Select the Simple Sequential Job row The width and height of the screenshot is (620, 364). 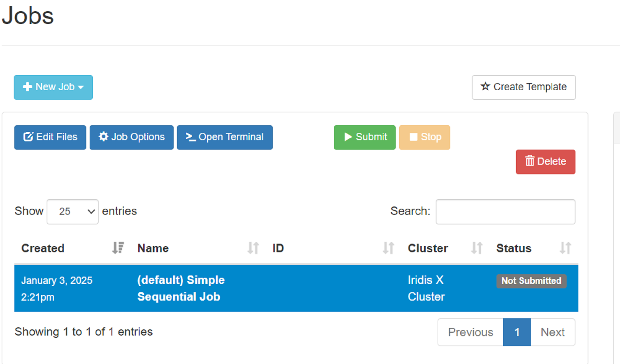click(x=181, y=288)
